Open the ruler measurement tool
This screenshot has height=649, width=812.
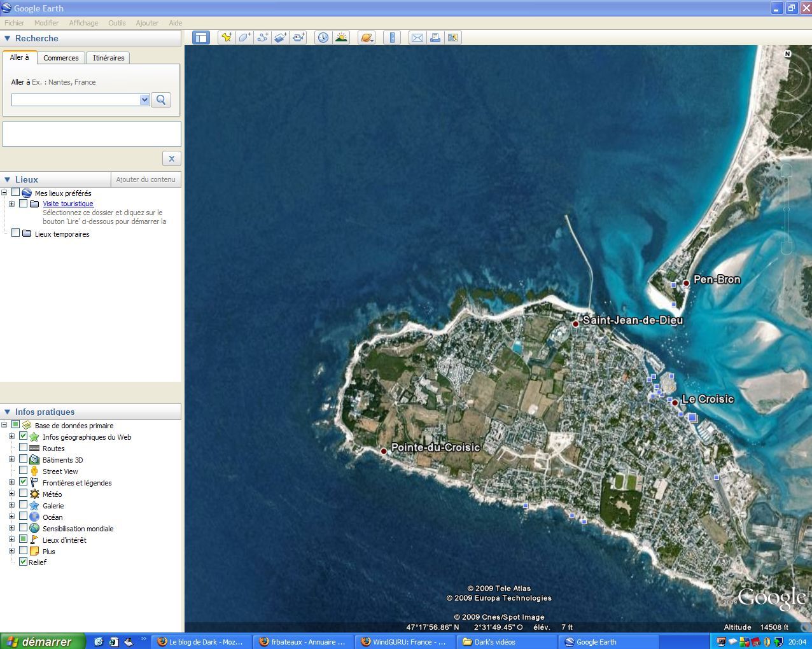pos(392,38)
